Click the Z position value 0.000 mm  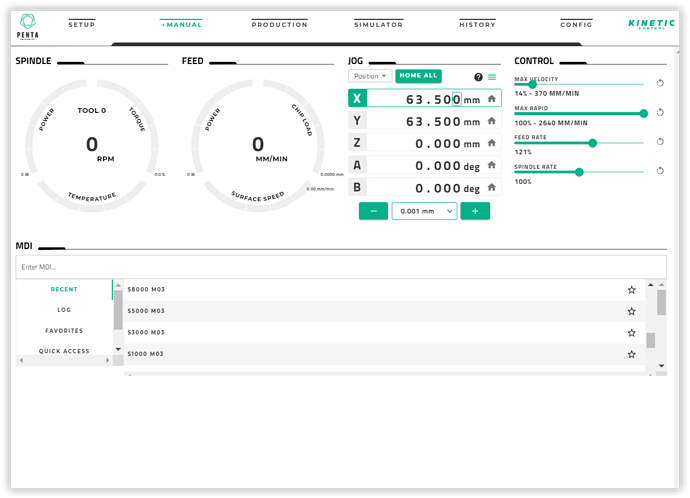point(448,143)
